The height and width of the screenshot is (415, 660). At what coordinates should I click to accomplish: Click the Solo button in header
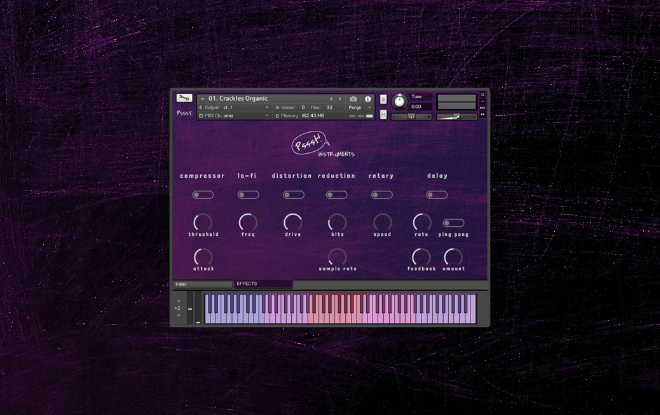tap(383, 99)
